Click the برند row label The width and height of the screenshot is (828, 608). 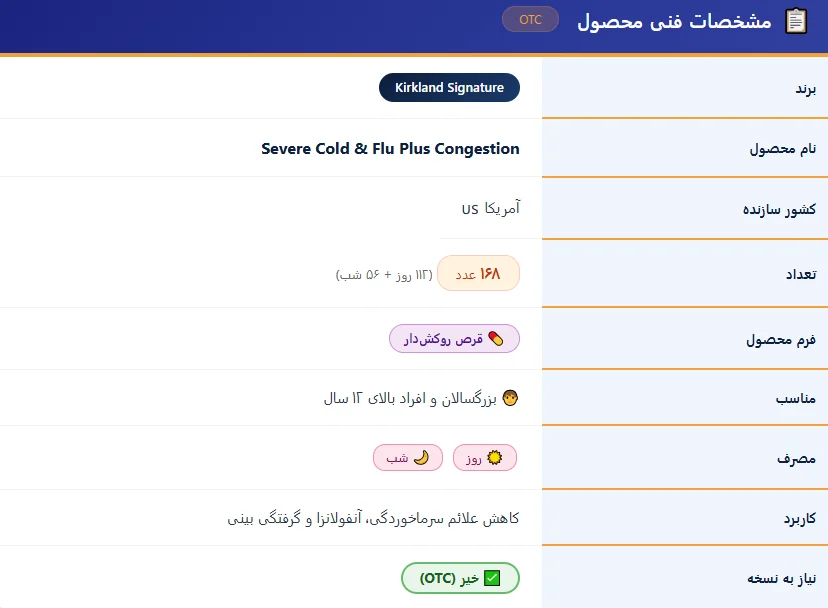806,89
